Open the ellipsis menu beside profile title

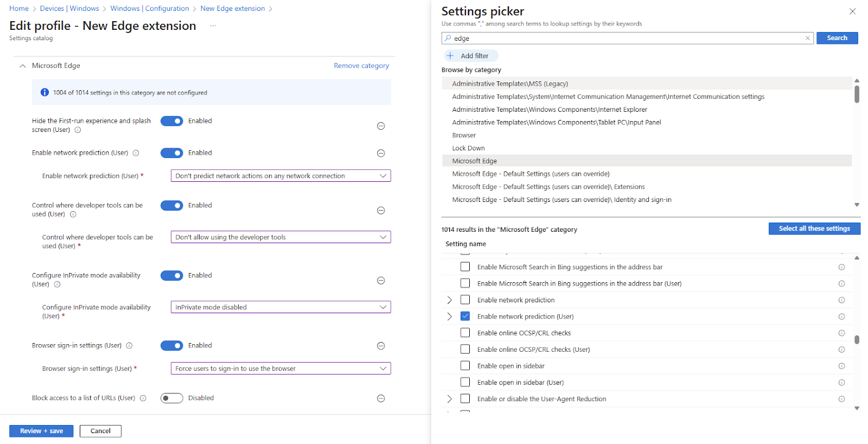coord(213,26)
